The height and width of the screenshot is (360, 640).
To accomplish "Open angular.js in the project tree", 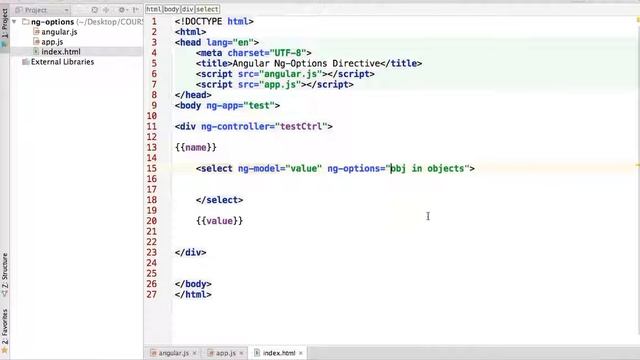I will tap(59, 32).
